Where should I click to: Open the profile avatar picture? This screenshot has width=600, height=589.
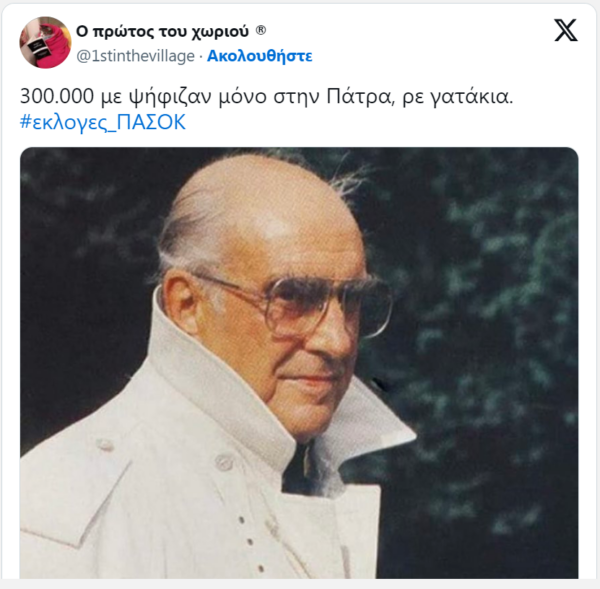pos(45,42)
